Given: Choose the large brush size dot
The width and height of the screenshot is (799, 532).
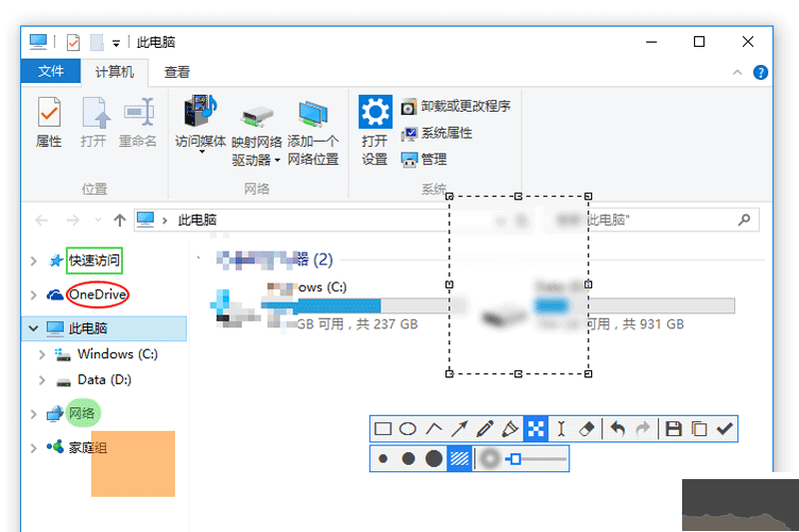Looking at the screenshot, I should click(433, 459).
